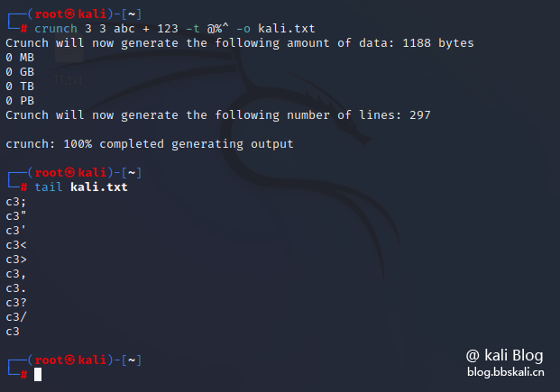This screenshot has width=560, height=392.
Task: Click the skull icon in the tail command prompt
Action: (x=66, y=172)
